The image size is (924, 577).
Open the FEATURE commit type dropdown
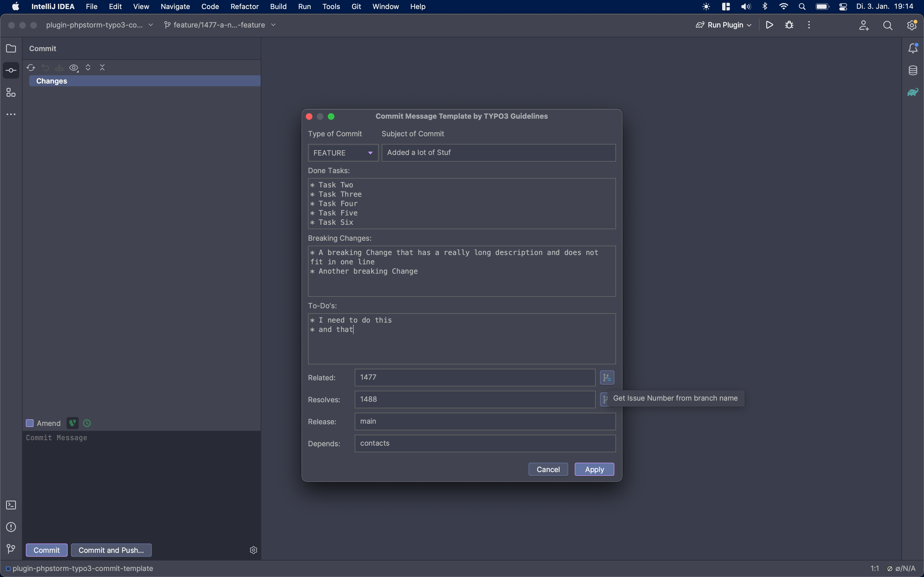click(343, 153)
